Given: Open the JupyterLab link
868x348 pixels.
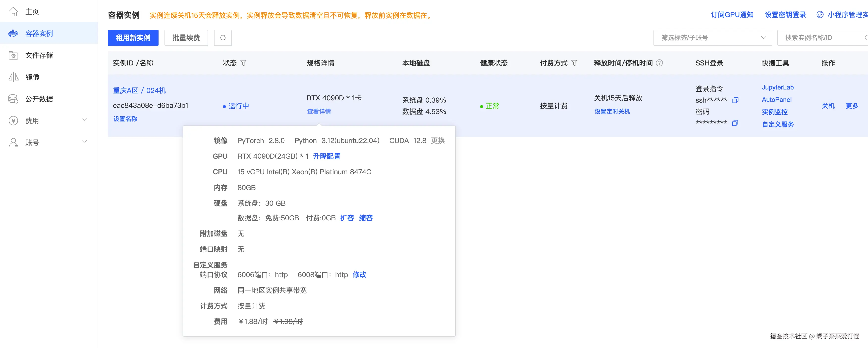Looking at the screenshot, I should (777, 87).
